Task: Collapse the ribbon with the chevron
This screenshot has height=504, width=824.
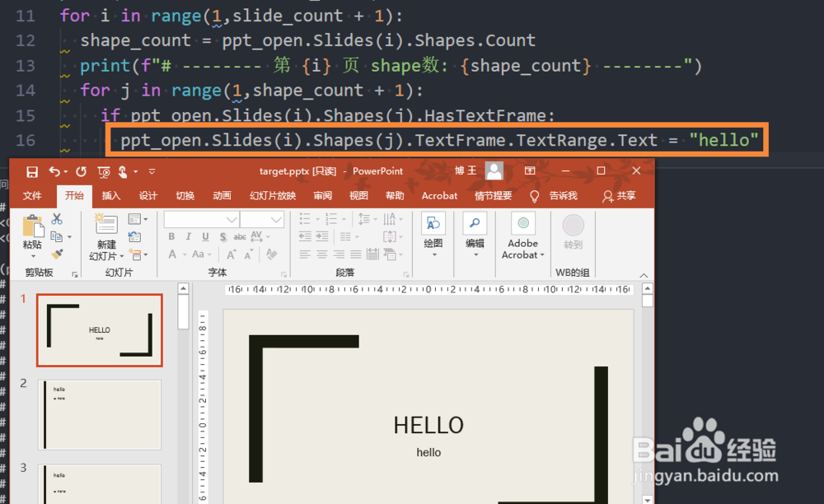Action: pos(644,275)
